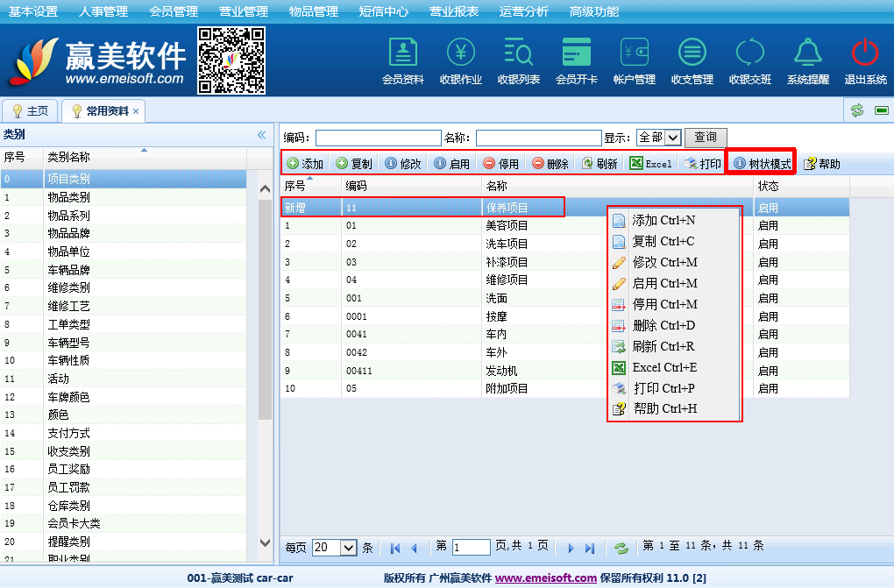Open the 显示 filter dropdown
Viewport: 894px width, 588px height.
pos(658,138)
